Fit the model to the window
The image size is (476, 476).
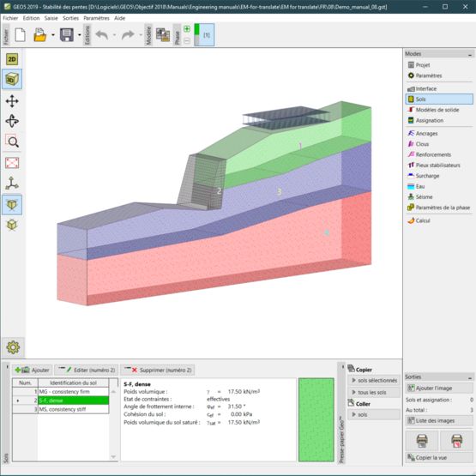coord(12,163)
